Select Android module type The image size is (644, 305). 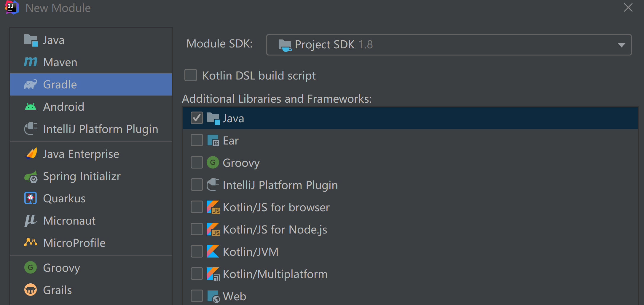coord(91,107)
